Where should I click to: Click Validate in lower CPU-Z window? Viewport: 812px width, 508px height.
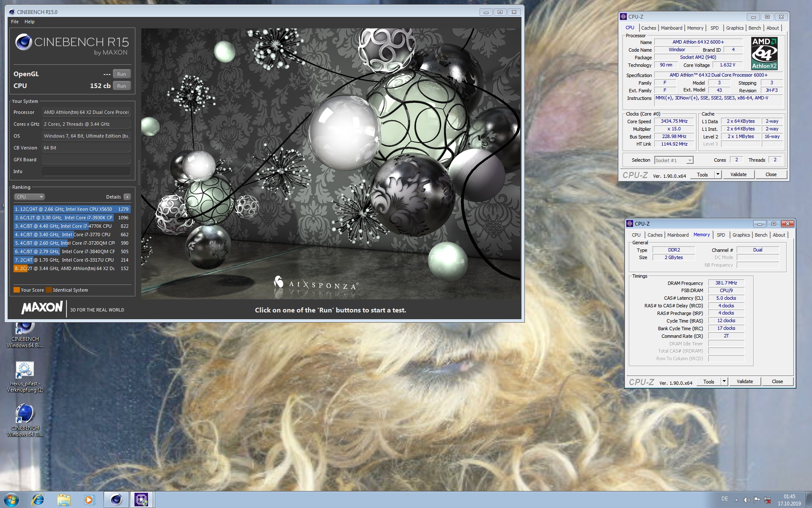[x=745, y=381]
